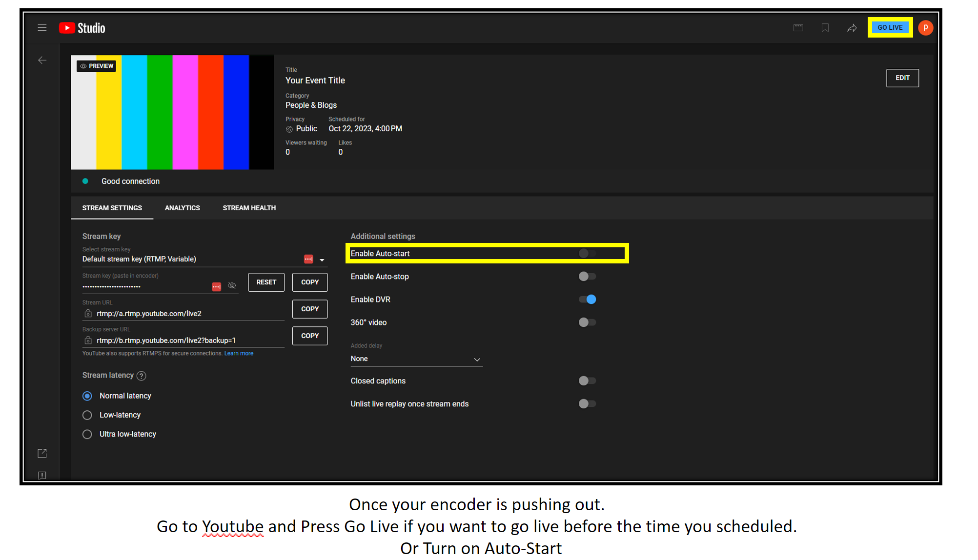Switch to Stream Health tab
978x560 pixels.
pyautogui.click(x=249, y=208)
